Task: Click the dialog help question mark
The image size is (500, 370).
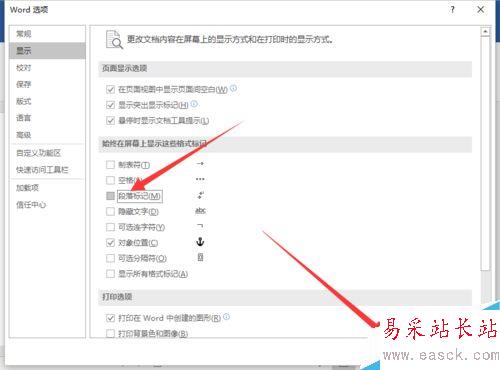Action: point(452,10)
